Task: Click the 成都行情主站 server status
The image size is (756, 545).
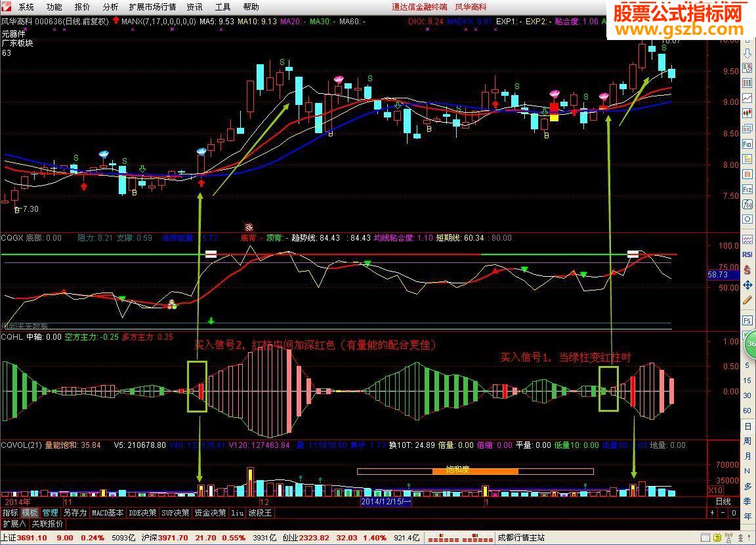Action: (520, 538)
